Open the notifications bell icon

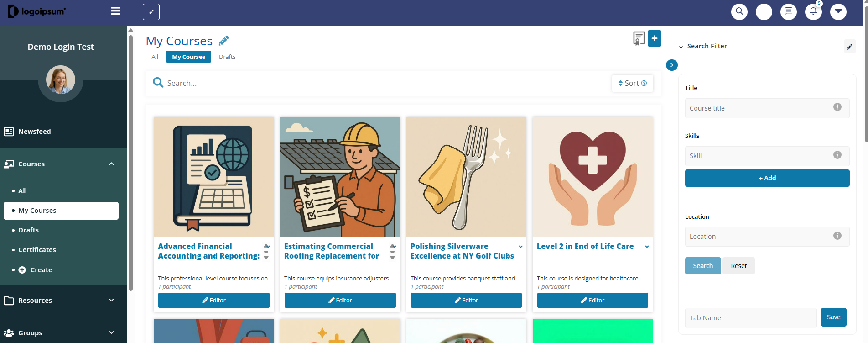(x=813, y=11)
